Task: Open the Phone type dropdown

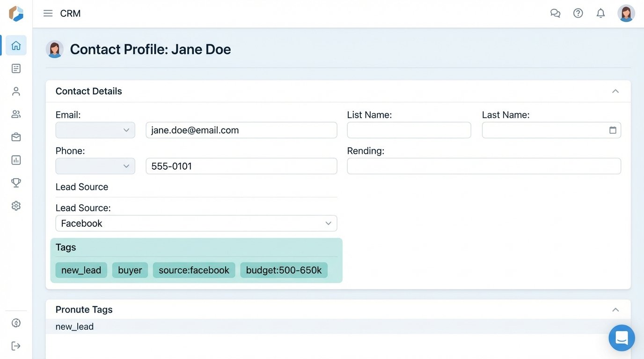Action: [95, 166]
